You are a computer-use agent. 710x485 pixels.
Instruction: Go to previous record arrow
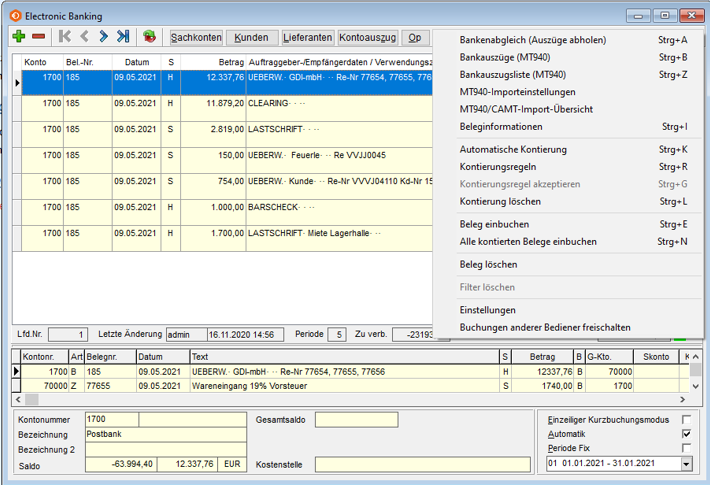(x=84, y=37)
